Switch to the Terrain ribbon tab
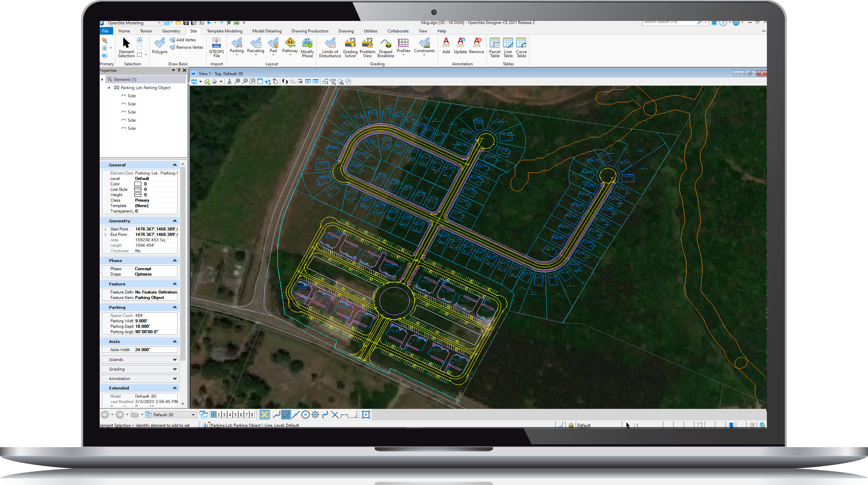The width and height of the screenshot is (868, 485). point(146,31)
